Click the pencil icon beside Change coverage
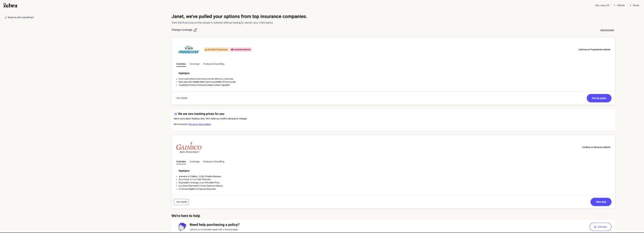The height and width of the screenshot is (233, 644). [195, 30]
